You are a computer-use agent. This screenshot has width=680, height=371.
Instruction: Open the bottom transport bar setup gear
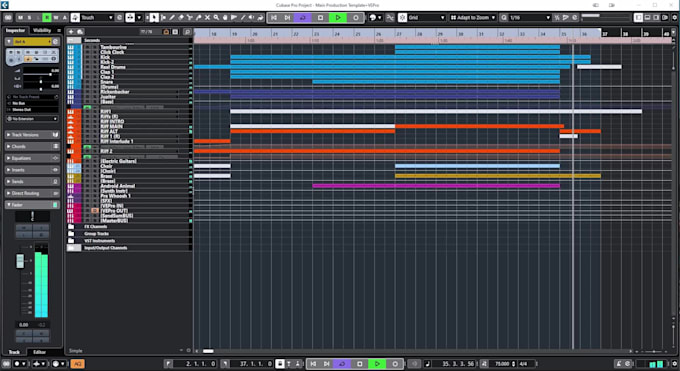(x=674, y=364)
